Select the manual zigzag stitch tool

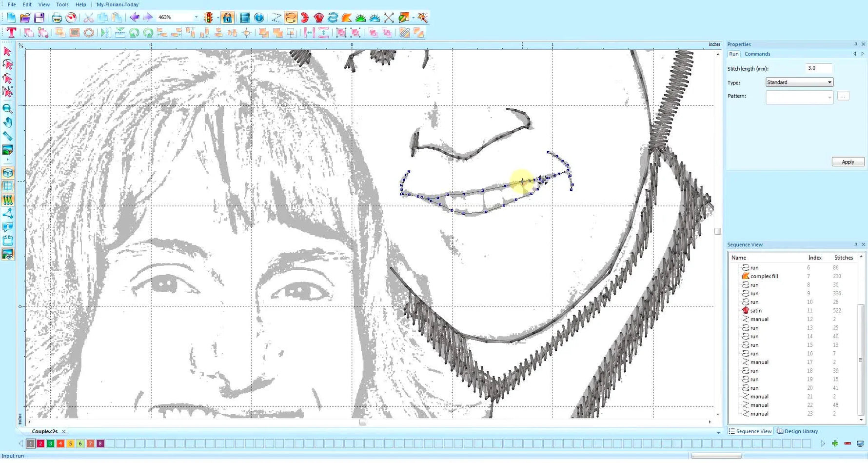tap(276, 18)
